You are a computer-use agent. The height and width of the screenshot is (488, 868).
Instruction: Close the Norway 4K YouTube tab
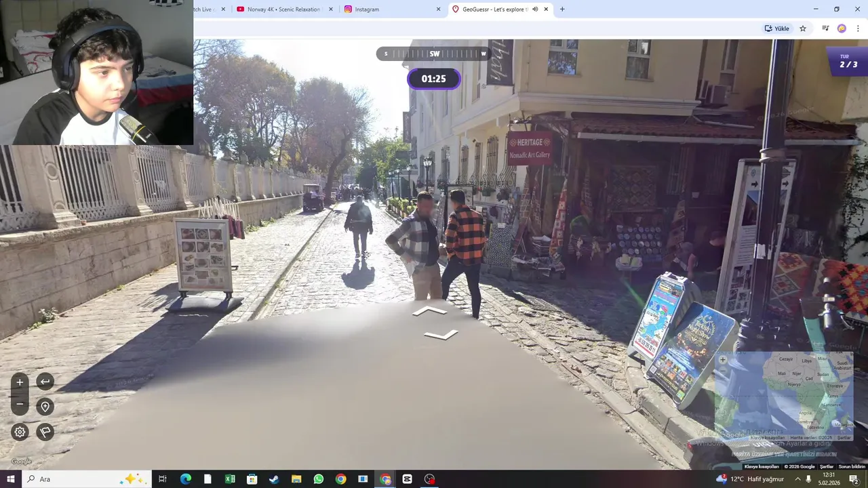point(331,9)
